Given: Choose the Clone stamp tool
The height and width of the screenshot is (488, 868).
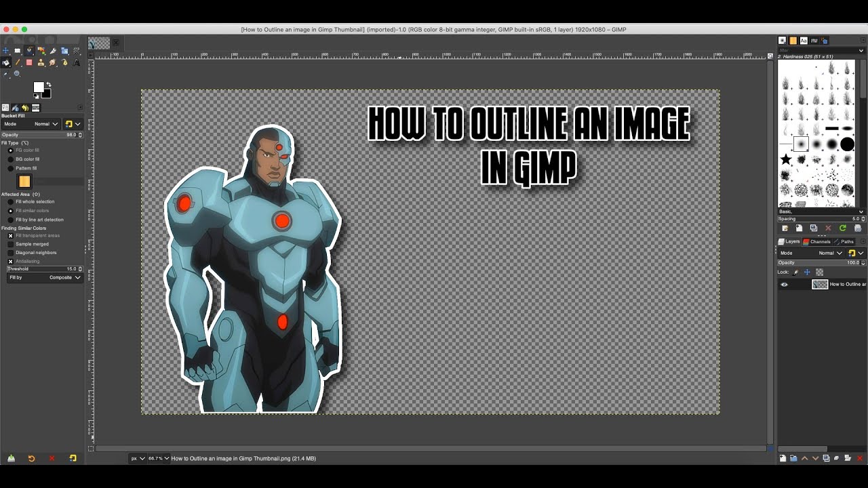Looking at the screenshot, I should [x=41, y=62].
